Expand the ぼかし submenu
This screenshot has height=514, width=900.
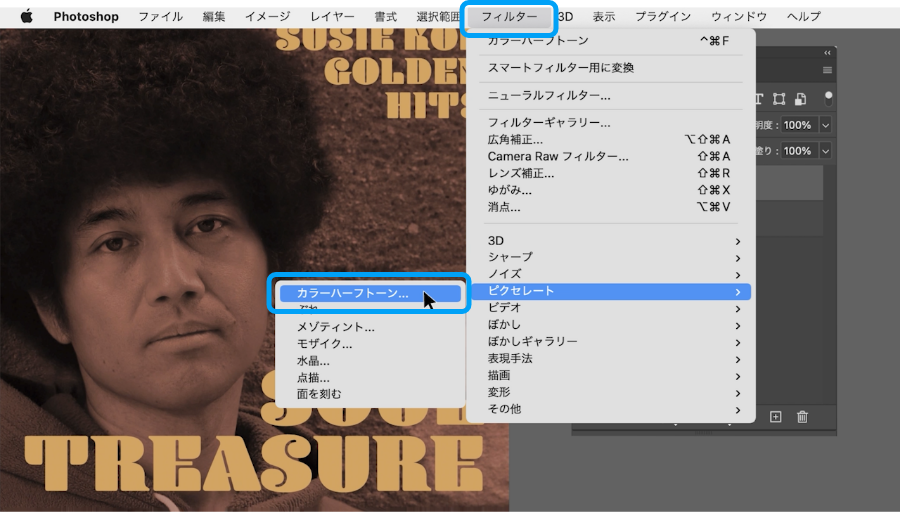pos(611,325)
